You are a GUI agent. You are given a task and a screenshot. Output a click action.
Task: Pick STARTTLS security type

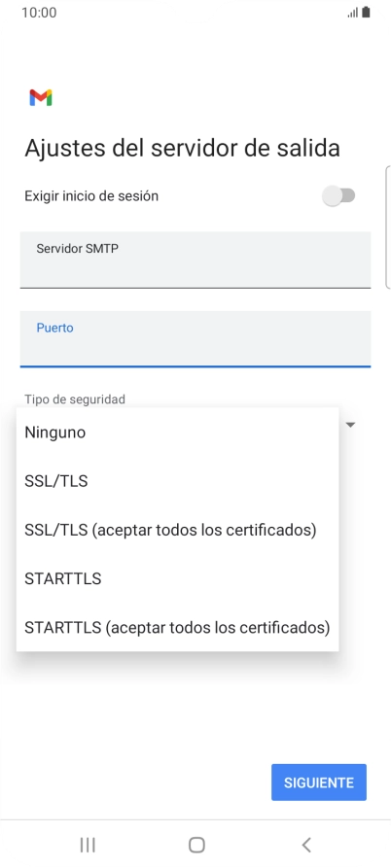[178, 578]
